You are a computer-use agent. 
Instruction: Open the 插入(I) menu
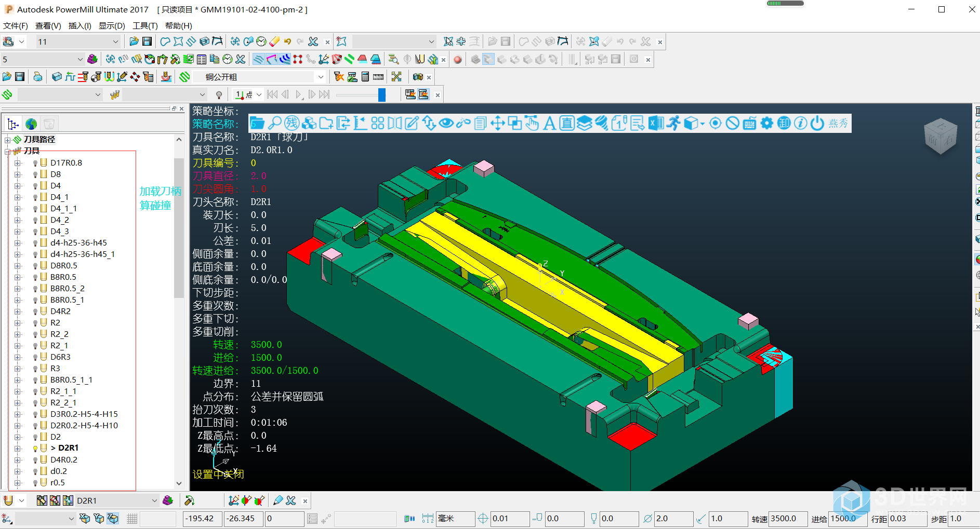tap(80, 25)
